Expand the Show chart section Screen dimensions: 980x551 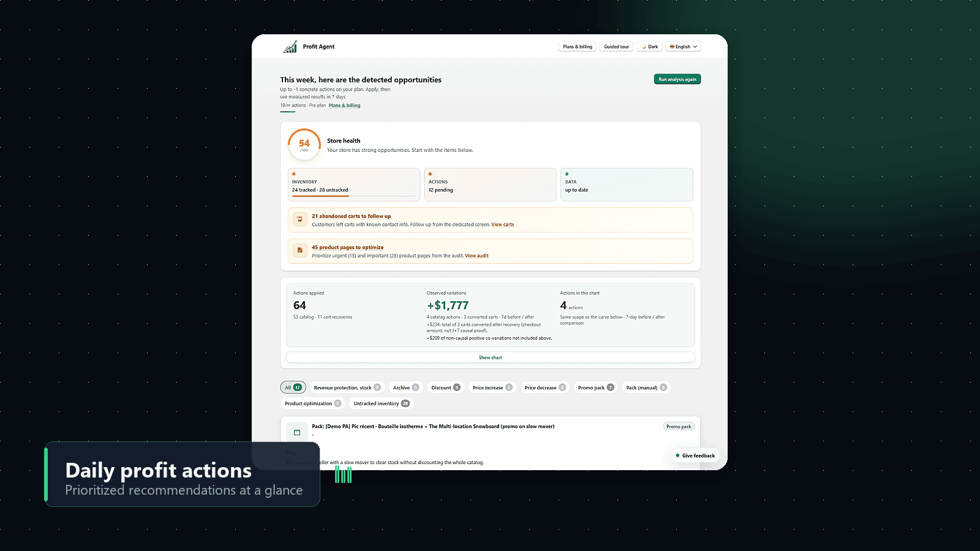pos(491,358)
